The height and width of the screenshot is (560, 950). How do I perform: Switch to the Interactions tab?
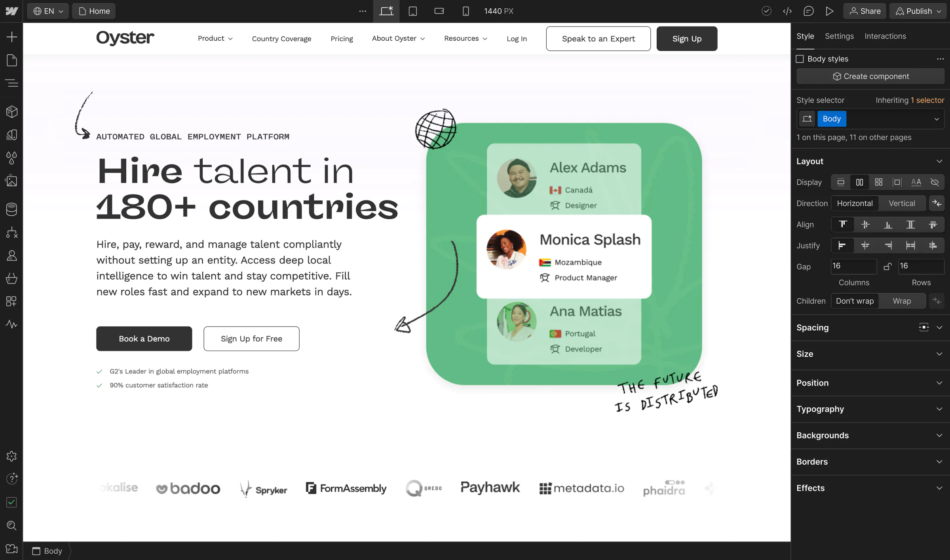[885, 36]
